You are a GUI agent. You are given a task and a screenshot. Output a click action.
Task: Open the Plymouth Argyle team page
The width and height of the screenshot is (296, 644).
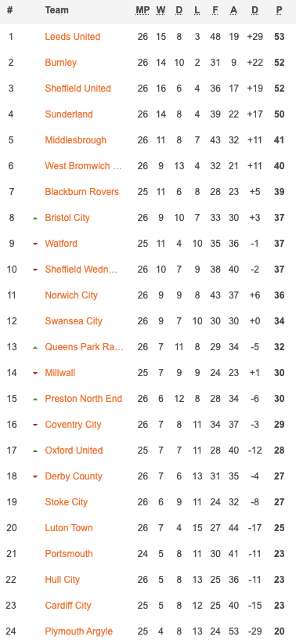click(79, 631)
